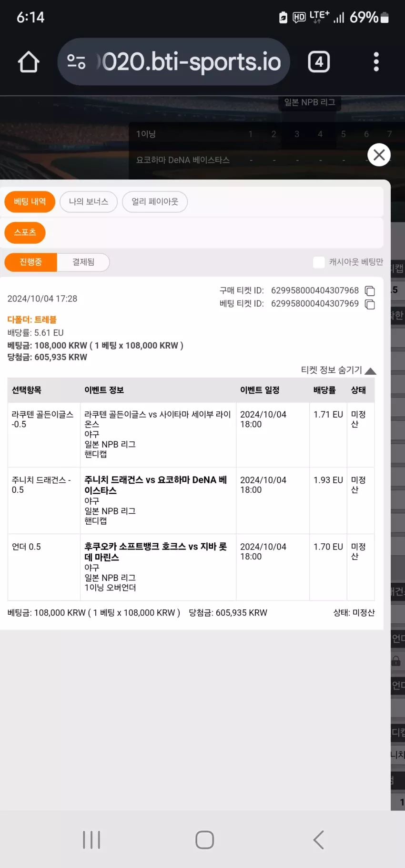Open the 주니치 드래건스 vs 요코하마 event link

(156, 485)
